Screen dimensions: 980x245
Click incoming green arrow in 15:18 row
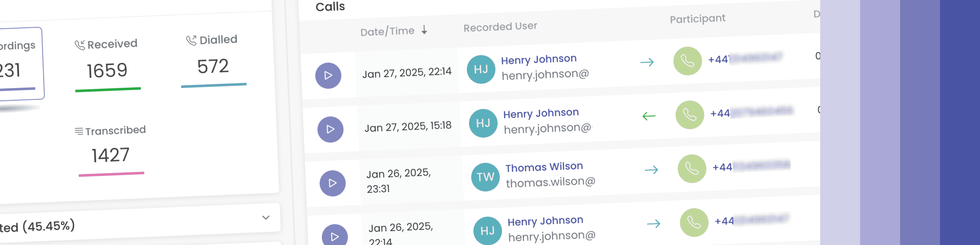point(649,116)
